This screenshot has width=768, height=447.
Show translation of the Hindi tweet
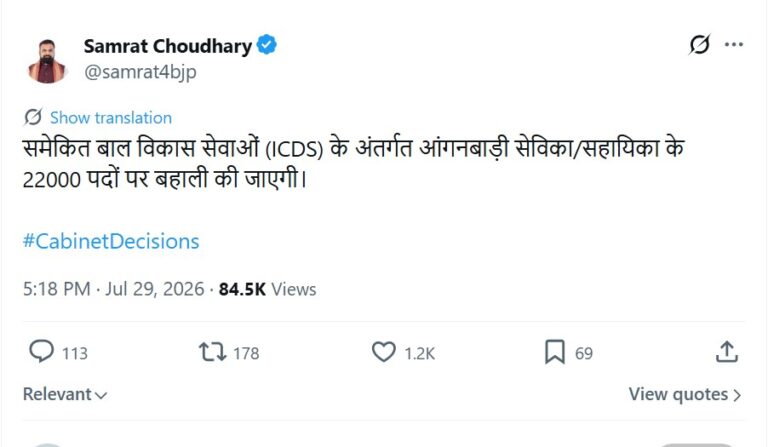click(x=111, y=118)
